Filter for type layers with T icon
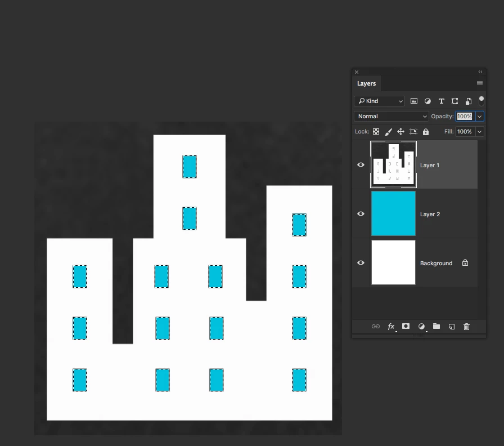 pyautogui.click(x=442, y=101)
